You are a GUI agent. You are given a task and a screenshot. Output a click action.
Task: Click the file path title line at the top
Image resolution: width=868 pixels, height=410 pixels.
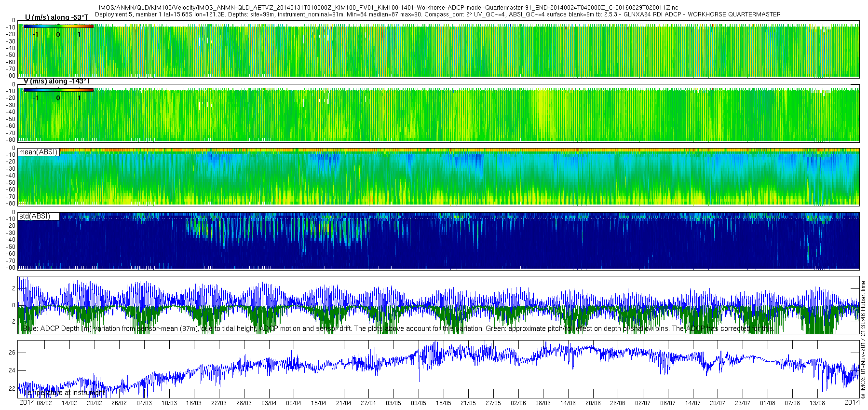[x=388, y=8]
